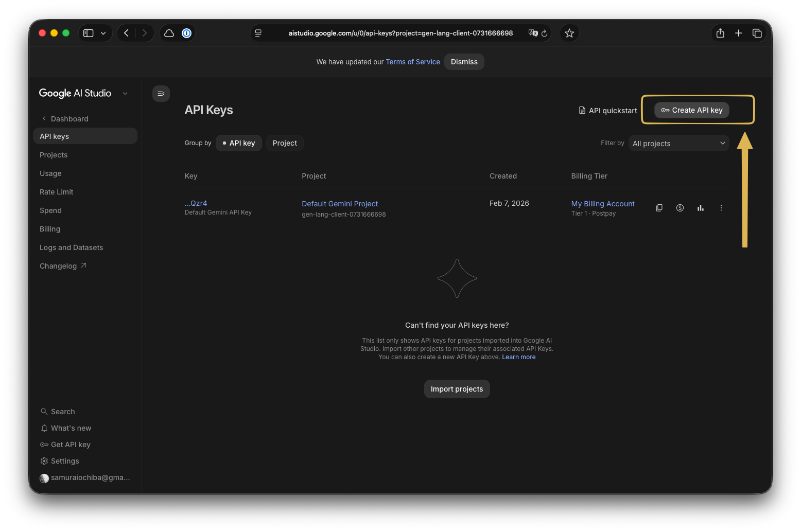The width and height of the screenshot is (801, 532).
Task: Open API quickstart documentation
Action: tap(608, 111)
